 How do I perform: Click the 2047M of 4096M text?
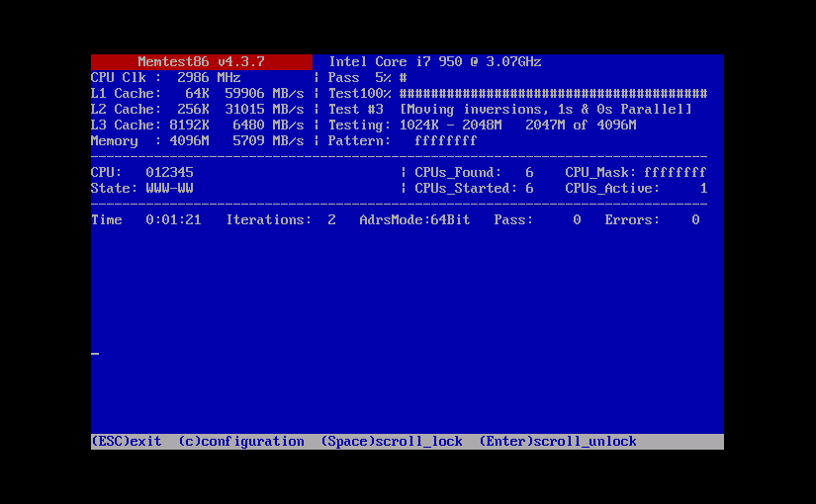click(581, 125)
